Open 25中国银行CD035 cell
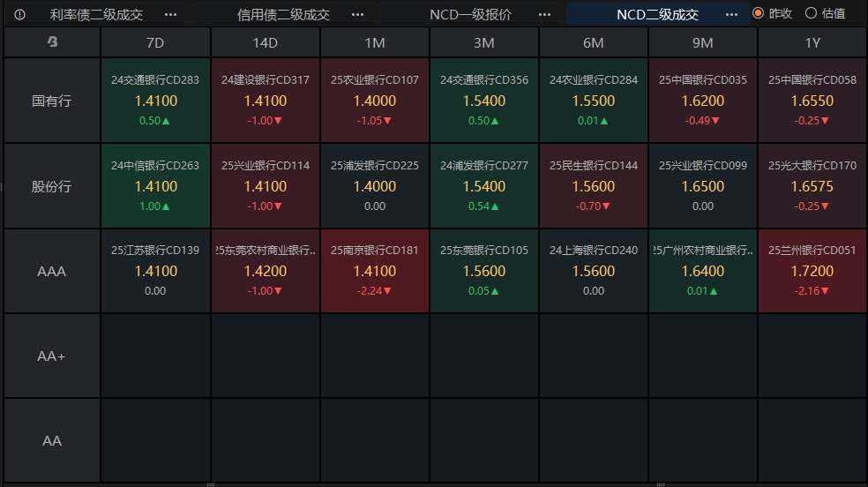This screenshot has width=868, height=487. point(702,101)
